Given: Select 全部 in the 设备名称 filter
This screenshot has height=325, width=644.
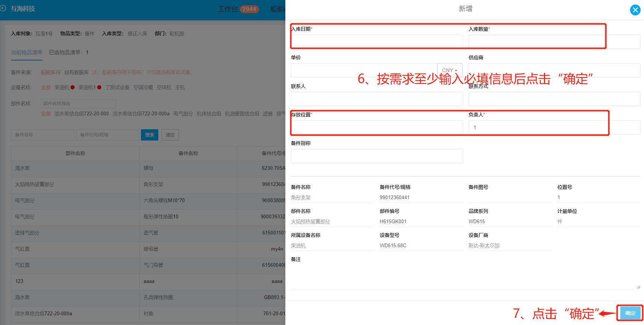Looking at the screenshot, I should [45, 87].
